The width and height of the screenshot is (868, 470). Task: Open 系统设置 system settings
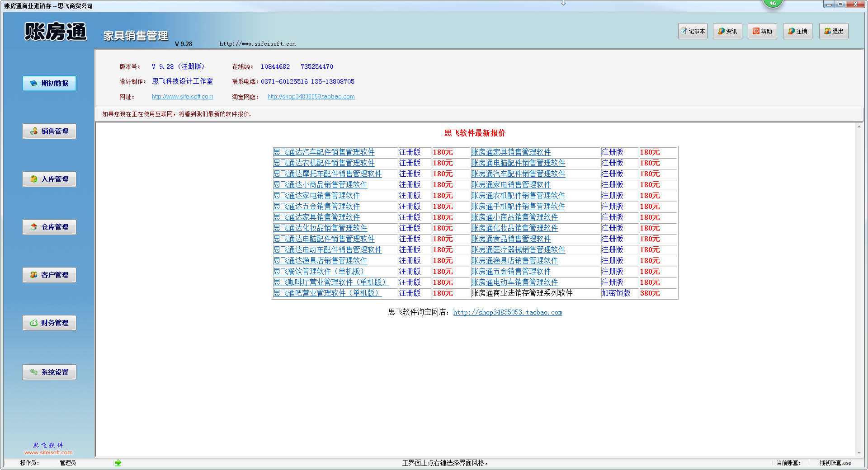[x=49, y=372]
